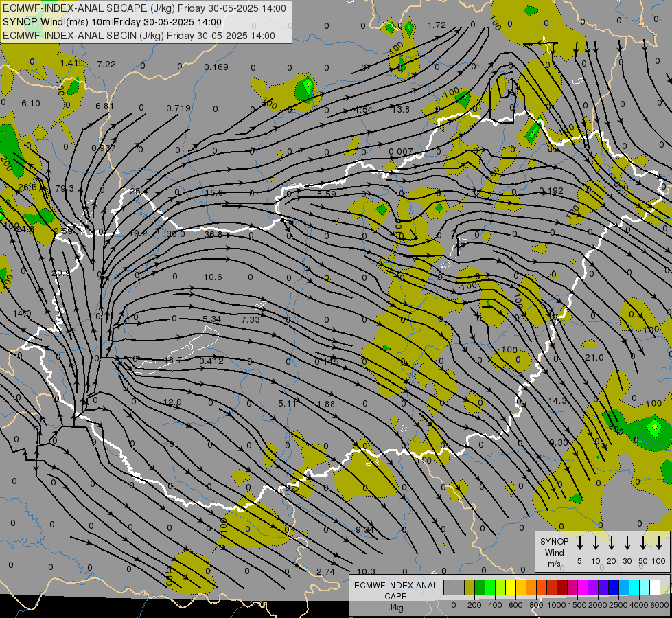Click the 5 m/s wind arrow in legend
This screenshot has height=618, width=672.
coord(579,542)
